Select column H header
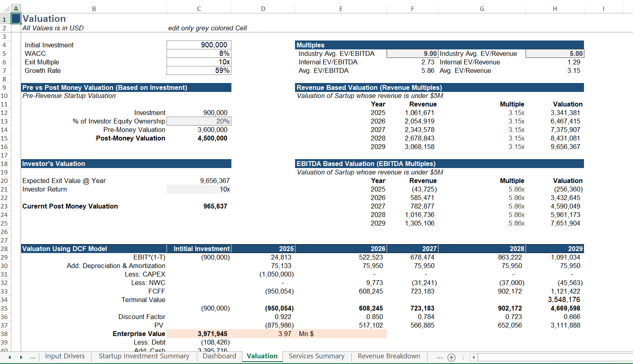This screenshot has width=633, height=364. (x=555, y=9)
